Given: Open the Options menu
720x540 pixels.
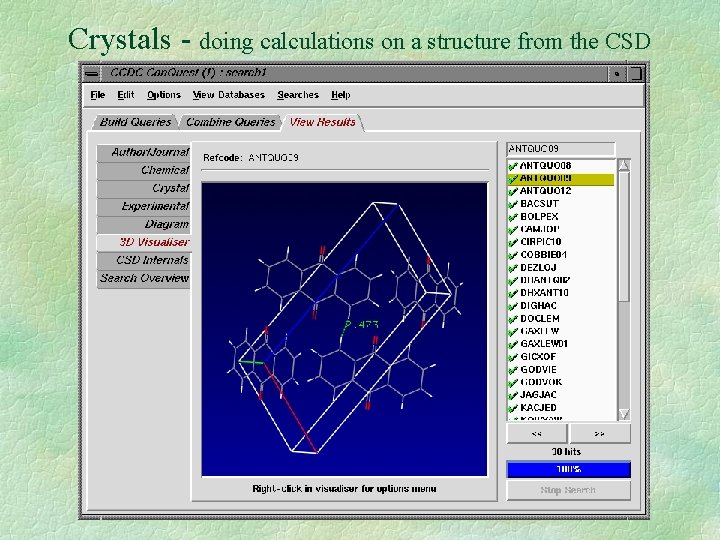Looking at the screenshot, I should pyautogui.click(x=163, y=95).
